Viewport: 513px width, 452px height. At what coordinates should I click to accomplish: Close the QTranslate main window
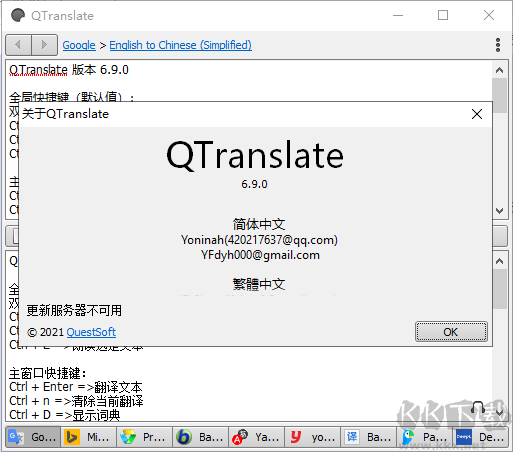click(489, 15)
